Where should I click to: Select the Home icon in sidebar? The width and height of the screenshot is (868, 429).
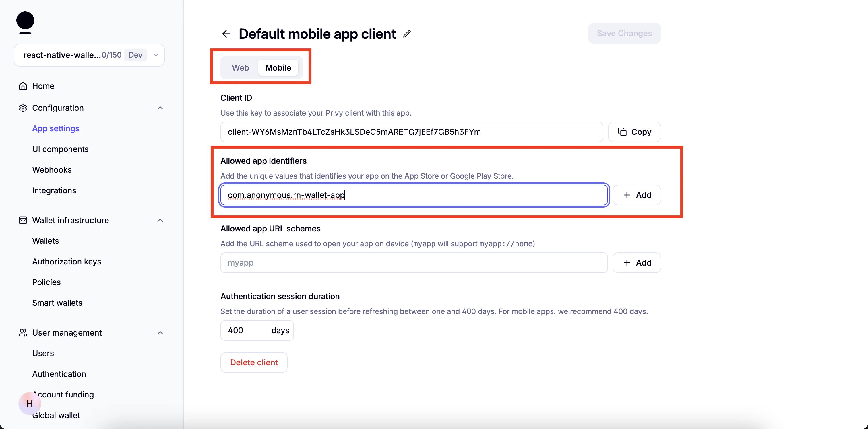[x=23, y=86]
